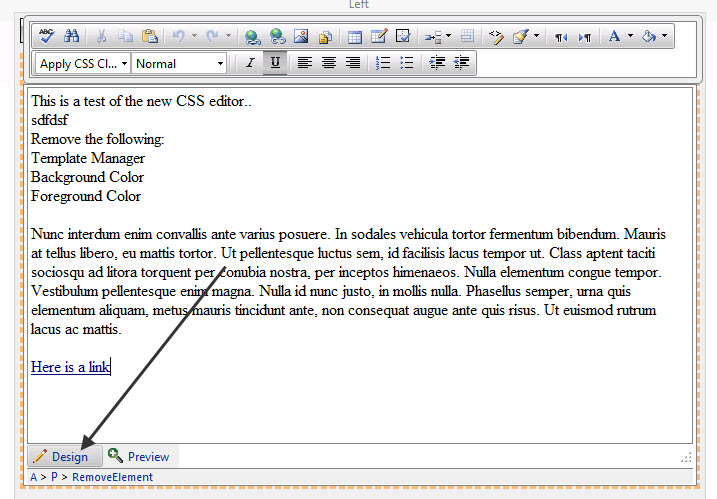Image resolution: width=717 pixels, height=499 pixels.
Task: Click the editor resize grip corner
Action: tap(686, 457)
